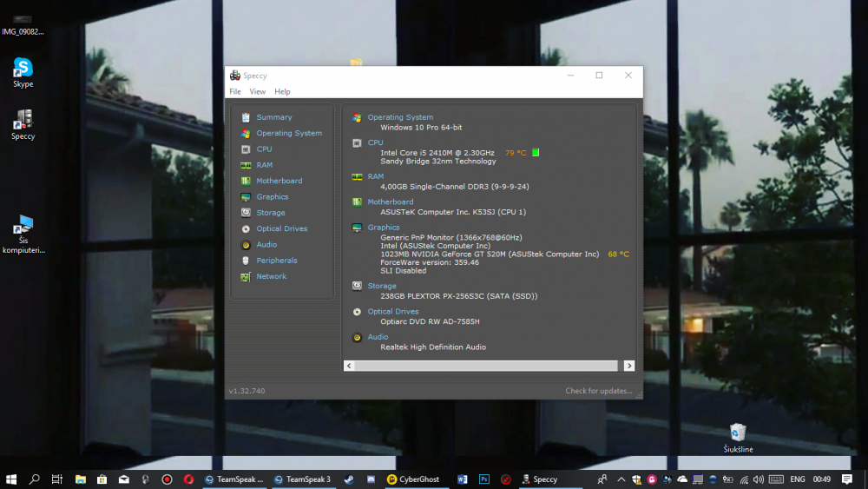Select Storage in the sidebar
The height and width of the screenshot is (489, 868).
click(271, 213)
